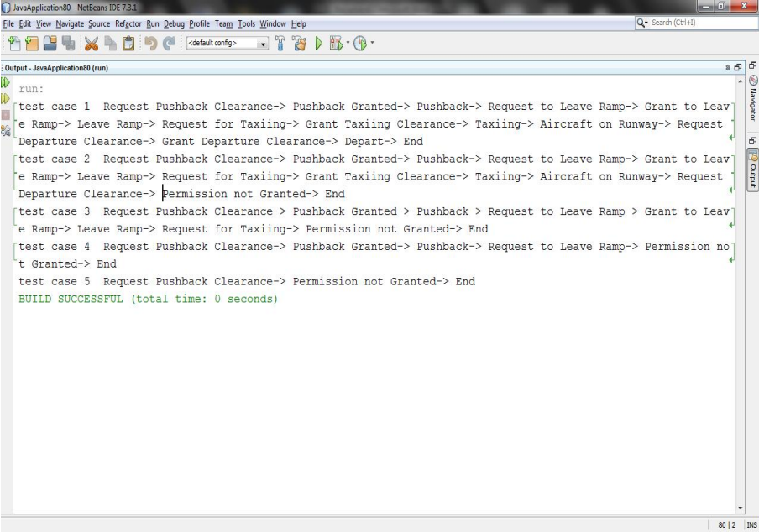Open the Navigate menu
This screenshot has width=759, height=532.
[70, 23]
